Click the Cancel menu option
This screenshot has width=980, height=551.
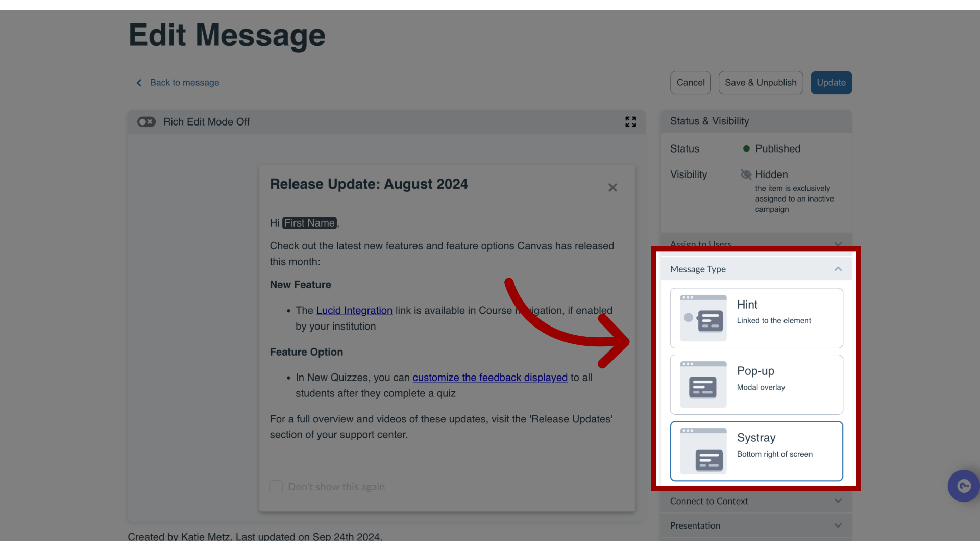(x=691, y=82)
